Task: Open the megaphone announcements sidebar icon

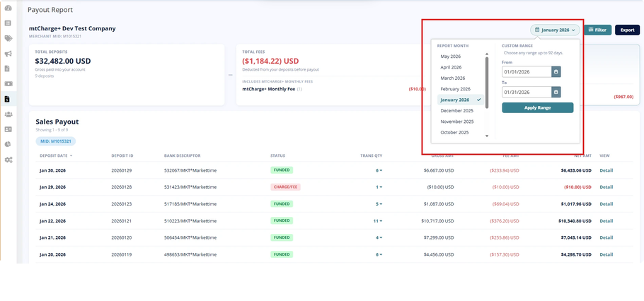Action: click(x=8, y=54)
